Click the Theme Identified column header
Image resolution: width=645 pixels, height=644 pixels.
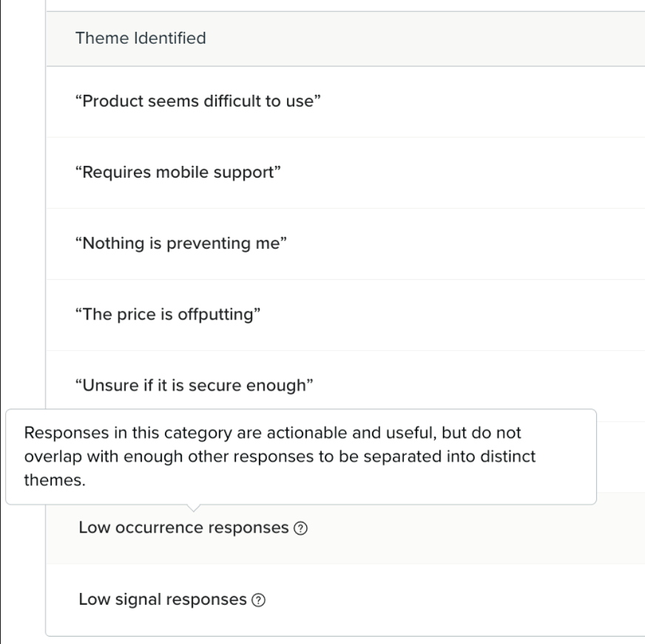coord(141,38)
